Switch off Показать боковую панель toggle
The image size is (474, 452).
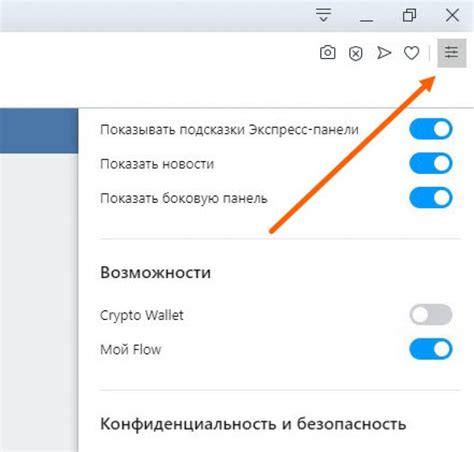point(431,198)
